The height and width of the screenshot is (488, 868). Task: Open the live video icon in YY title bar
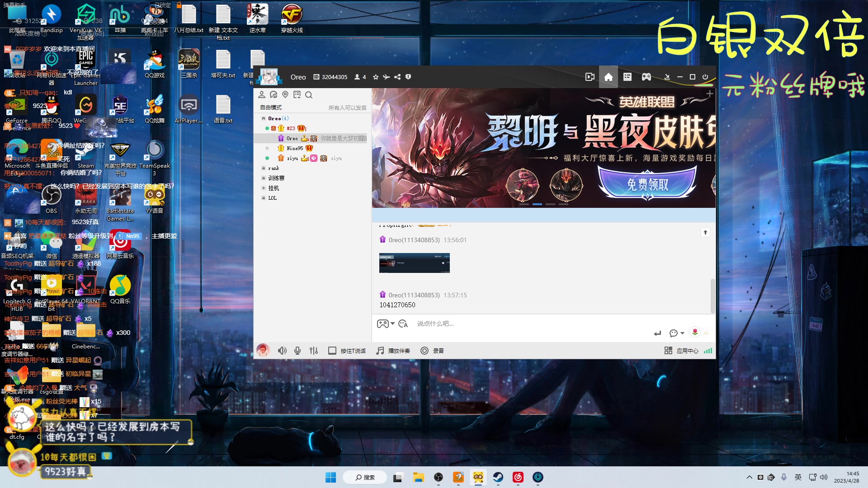[x=590, y=77]
